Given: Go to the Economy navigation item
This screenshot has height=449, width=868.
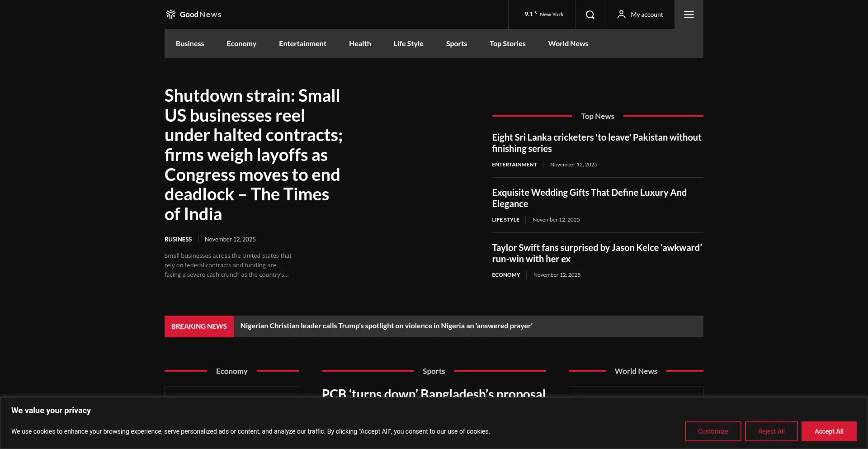Looking at the screenshot, I should pos(241,43).
